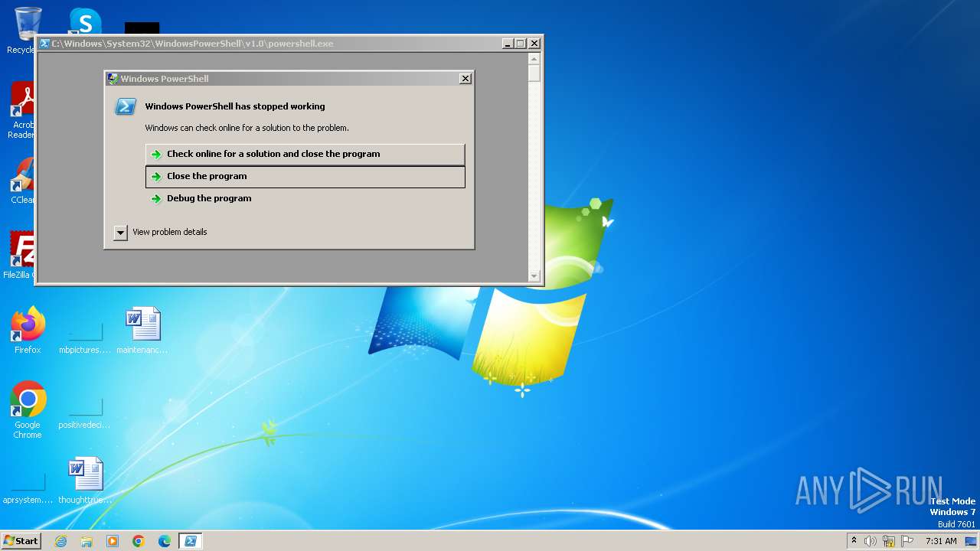Open powershell.exe title bar system icon

45,44
